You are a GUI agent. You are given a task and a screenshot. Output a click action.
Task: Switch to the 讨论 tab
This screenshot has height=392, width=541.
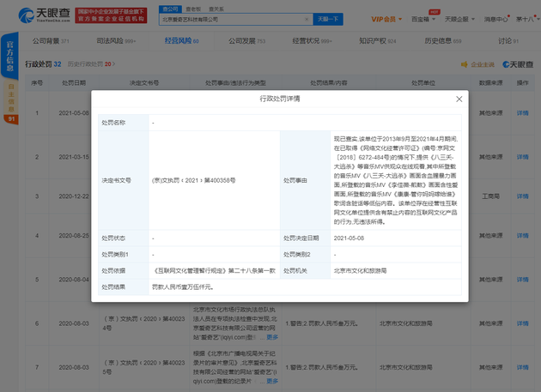pyautogui.click(x=508, y=41)
